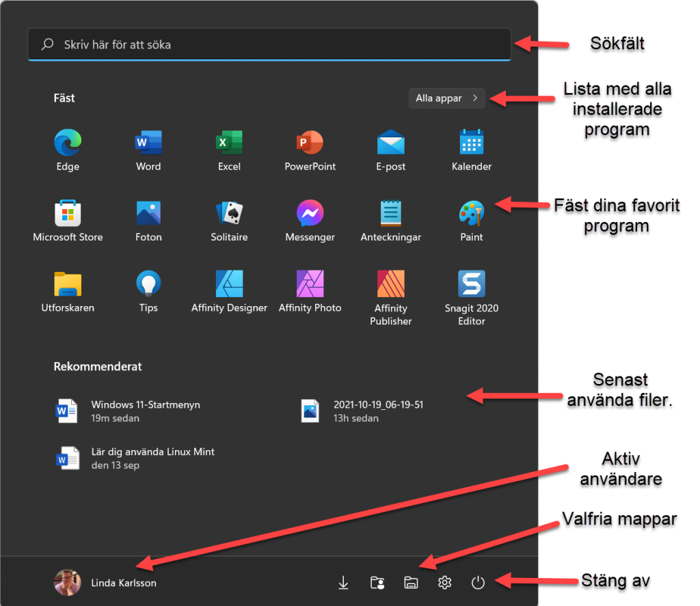Open the File Explorer icon beside settings

411,582
